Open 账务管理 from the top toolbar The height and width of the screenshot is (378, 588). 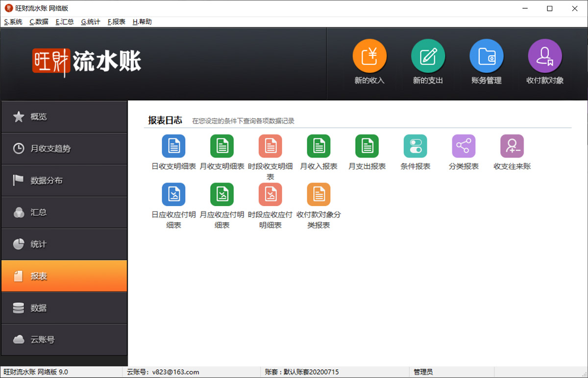(486, 56)
